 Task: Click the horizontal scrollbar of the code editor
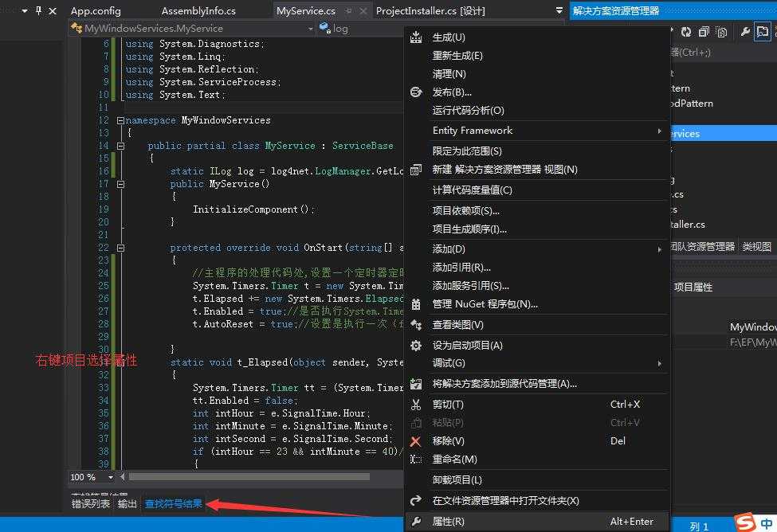(x=249, y=477)
